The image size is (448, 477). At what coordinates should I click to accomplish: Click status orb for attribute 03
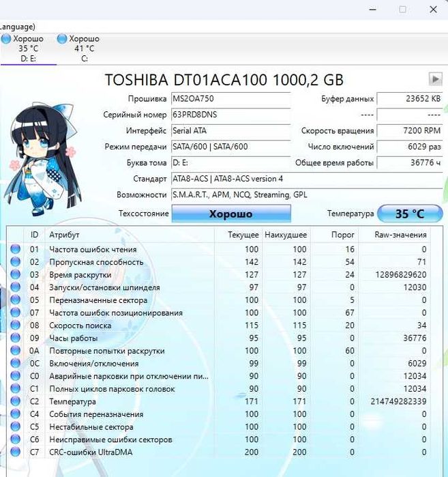[x=16, y=274]
